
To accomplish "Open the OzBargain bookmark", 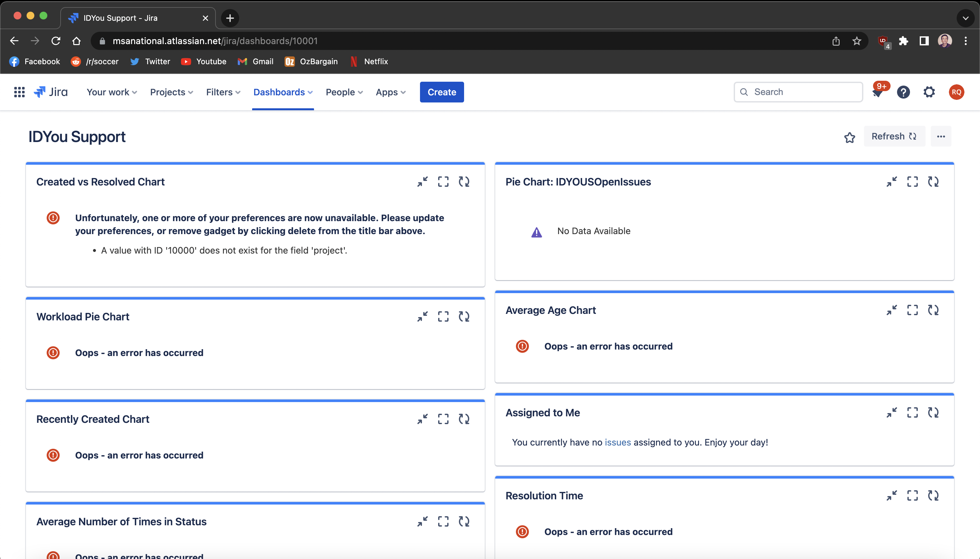I will [311, 61].
